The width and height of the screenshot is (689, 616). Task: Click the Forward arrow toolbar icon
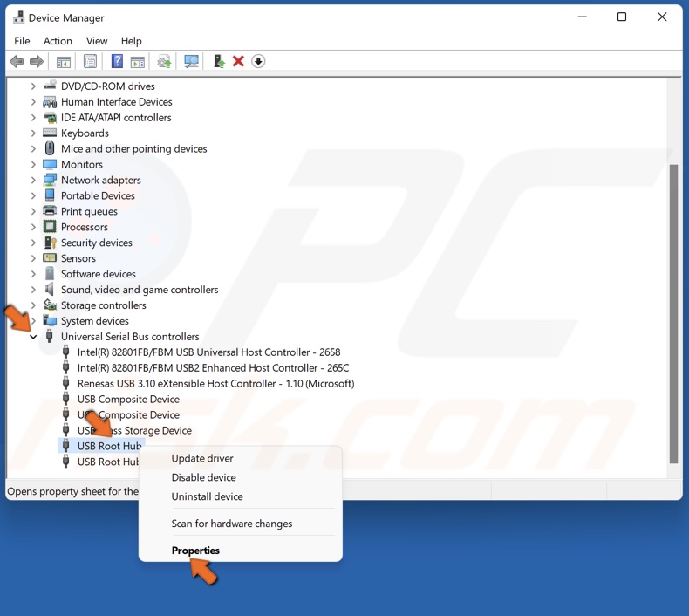(x=37, y=61)
